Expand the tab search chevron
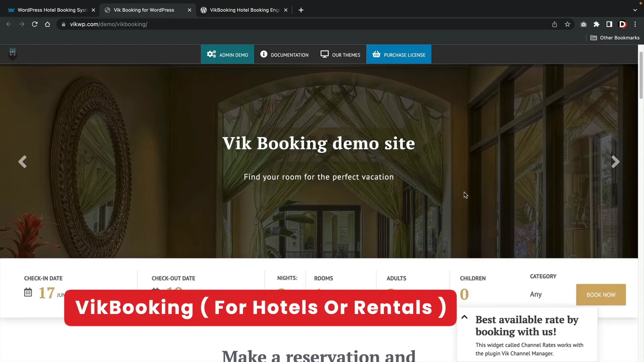Viewport: 644px width, 362px height. pos(635,10)
